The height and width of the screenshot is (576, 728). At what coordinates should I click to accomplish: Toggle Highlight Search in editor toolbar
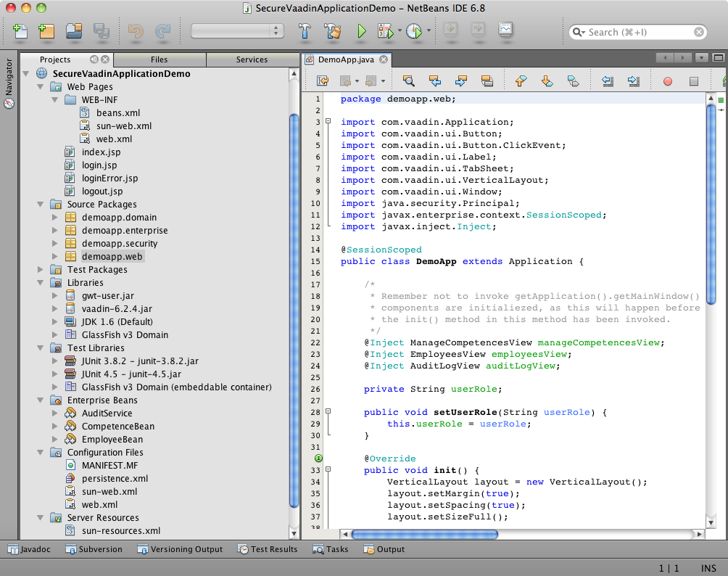pos(487,81)
